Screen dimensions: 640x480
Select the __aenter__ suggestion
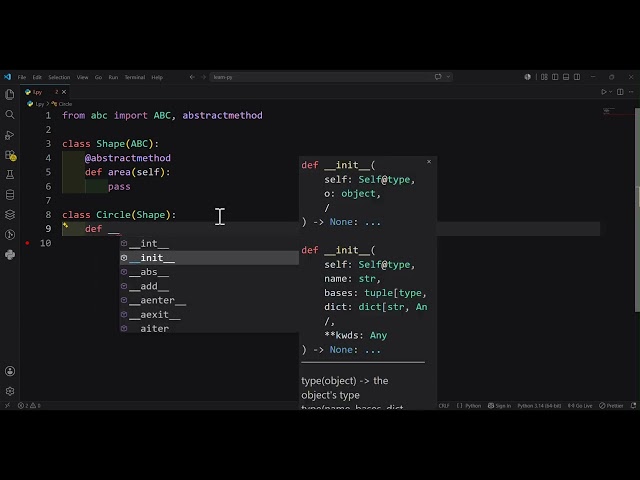(x=209, y=300)
